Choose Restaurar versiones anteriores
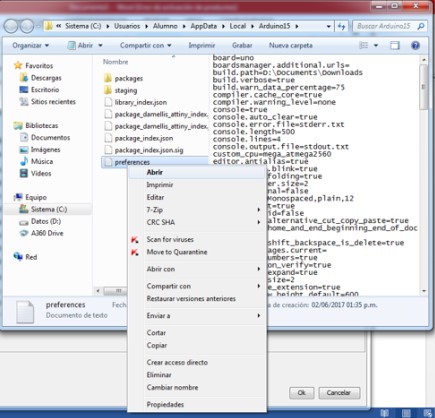435x418 pixels. pyautogui.click(x=197, y=299)
